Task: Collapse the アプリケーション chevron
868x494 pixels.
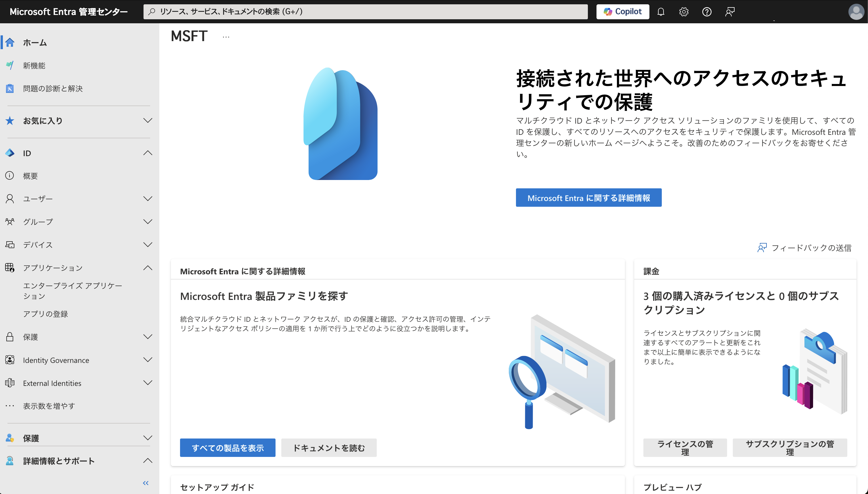Action: pos(148,268)
